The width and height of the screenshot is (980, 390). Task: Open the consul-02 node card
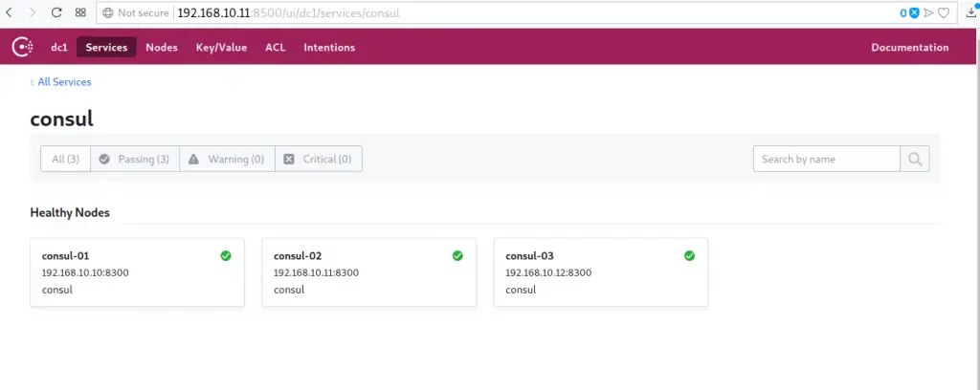click(369, 272)
